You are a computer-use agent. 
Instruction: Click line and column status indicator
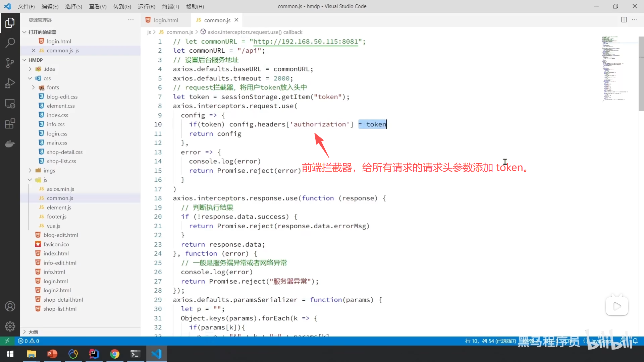490,341
